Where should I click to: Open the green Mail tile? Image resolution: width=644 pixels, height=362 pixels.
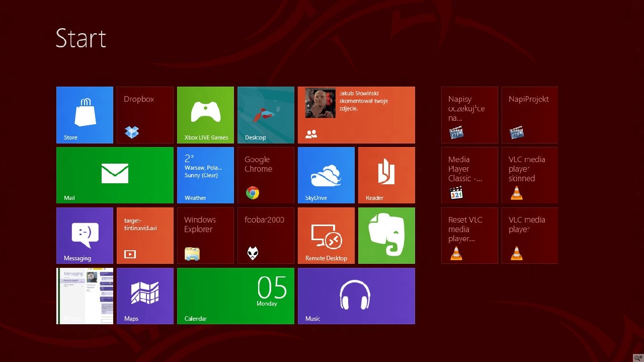tap(115, 175)
